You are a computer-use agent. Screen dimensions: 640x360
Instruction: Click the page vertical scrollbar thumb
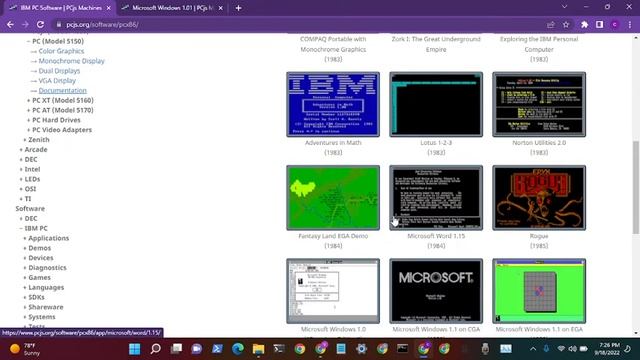636,187
